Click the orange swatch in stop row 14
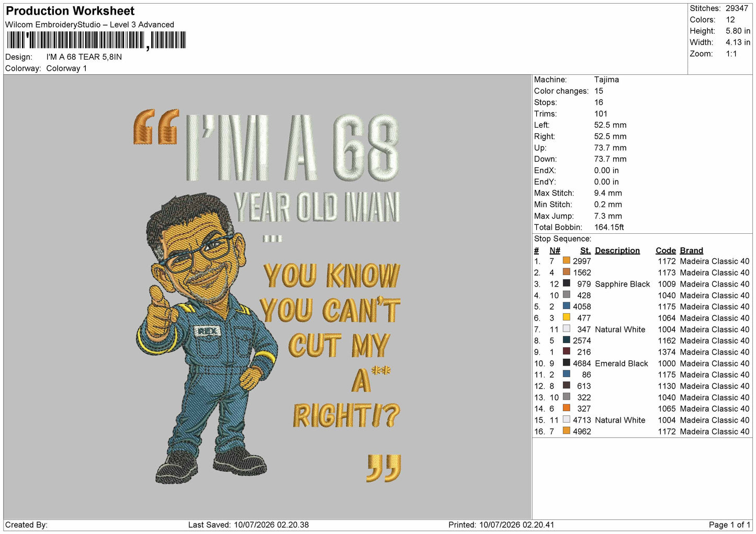The image size is (756, 534). click(x=566, y=408)
